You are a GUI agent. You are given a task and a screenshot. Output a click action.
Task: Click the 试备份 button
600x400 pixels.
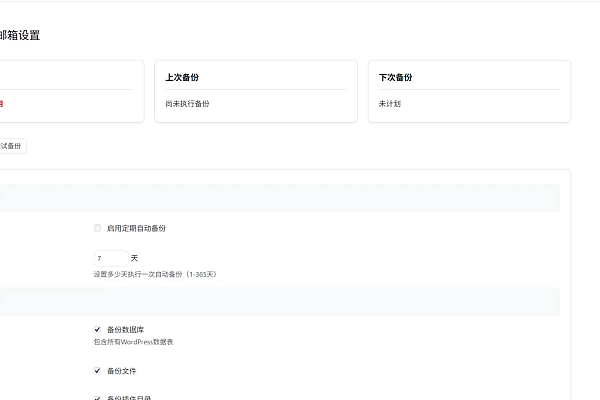[x=11, y=146]
